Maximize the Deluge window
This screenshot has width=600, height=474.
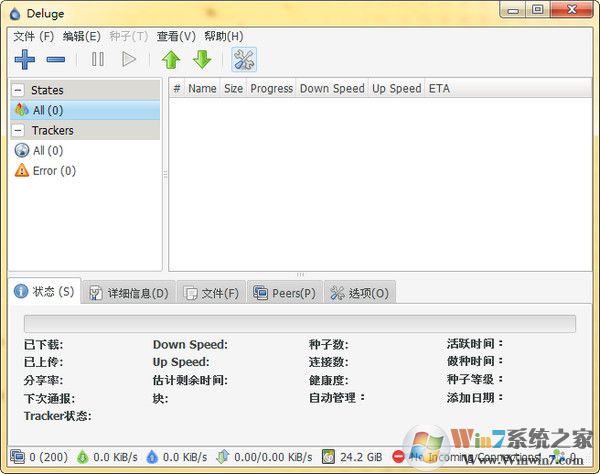(538, 9)
